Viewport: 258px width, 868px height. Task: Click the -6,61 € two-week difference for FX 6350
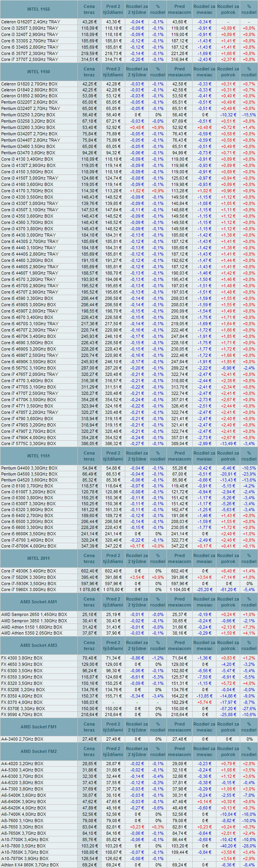pos(137,677)
